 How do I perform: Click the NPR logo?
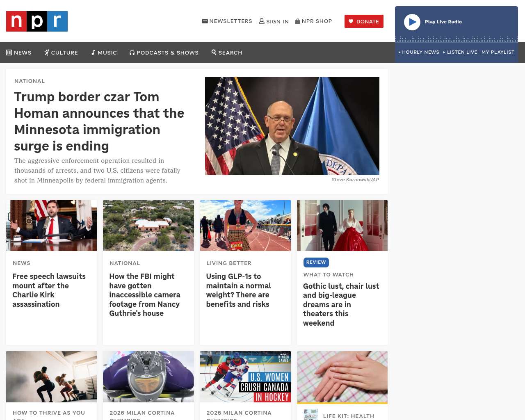coord(37,21)
